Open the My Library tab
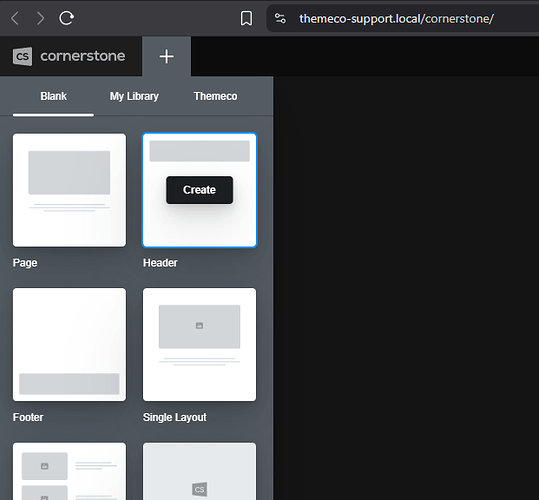This screenshot has height=500, width=539. click(134, 96)
